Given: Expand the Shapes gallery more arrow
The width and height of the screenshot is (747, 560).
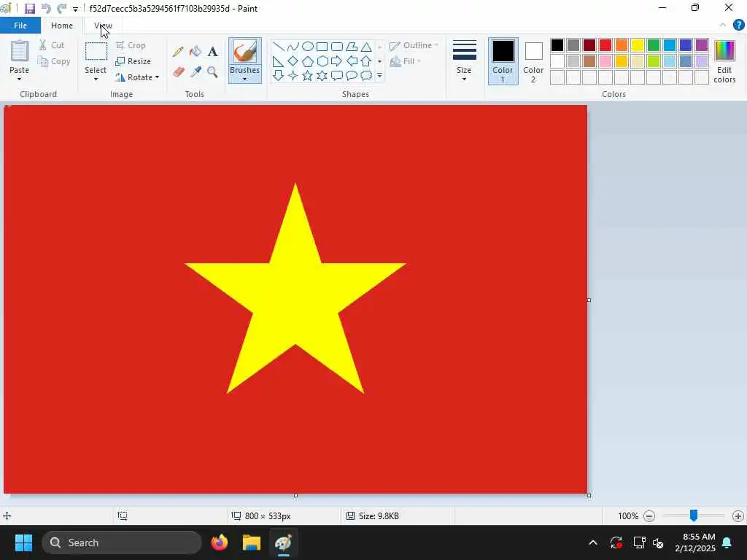Looking at the screenshot, I should tap(379, 75).
